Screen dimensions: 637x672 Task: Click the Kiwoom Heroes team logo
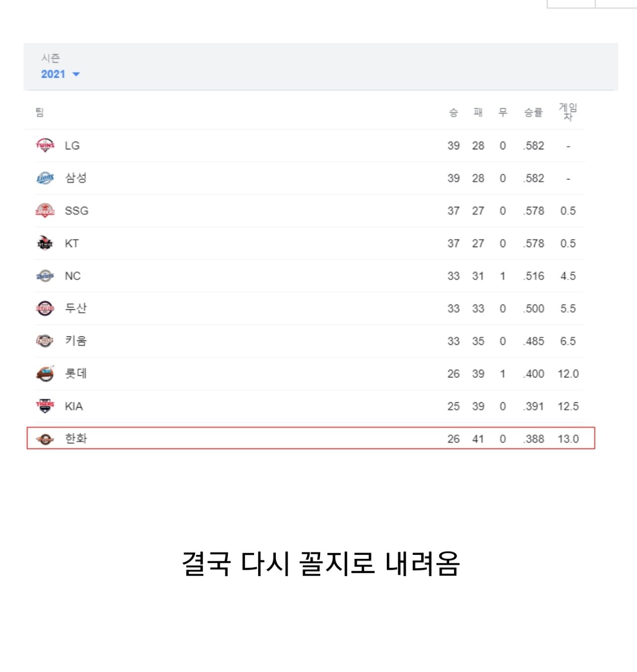[x=45, y=341]
